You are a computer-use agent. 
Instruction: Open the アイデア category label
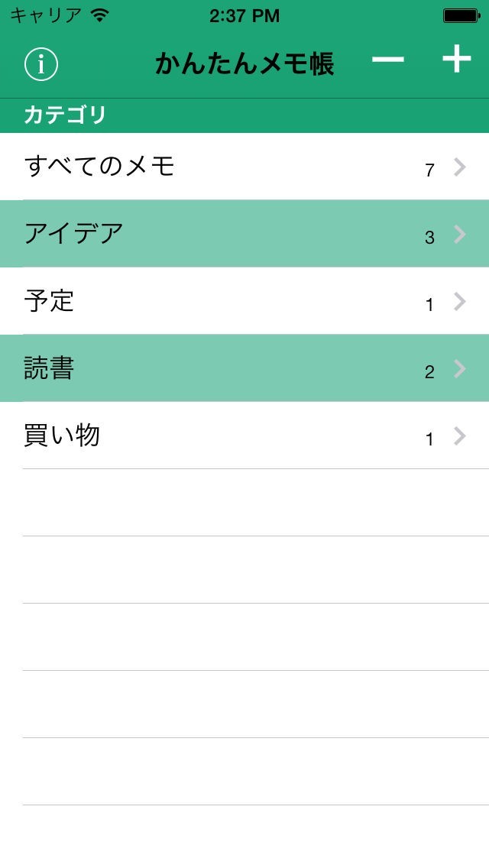click(x=73, y=233)
